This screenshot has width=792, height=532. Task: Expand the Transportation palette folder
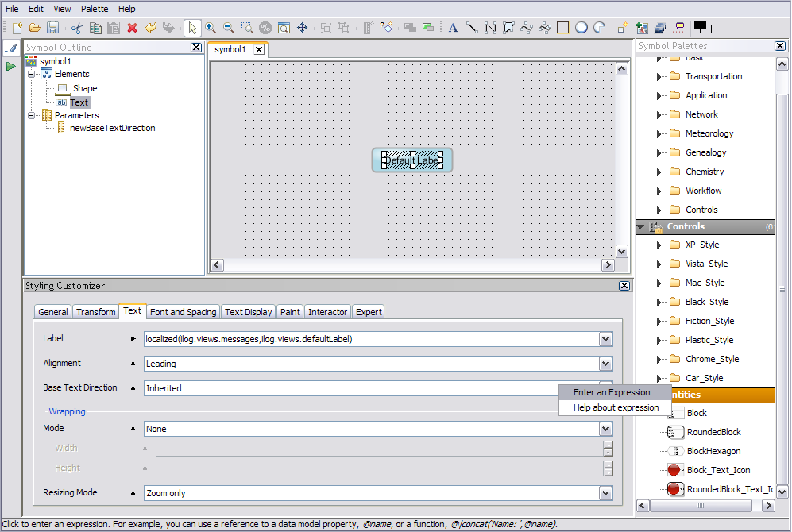(659, 77)
